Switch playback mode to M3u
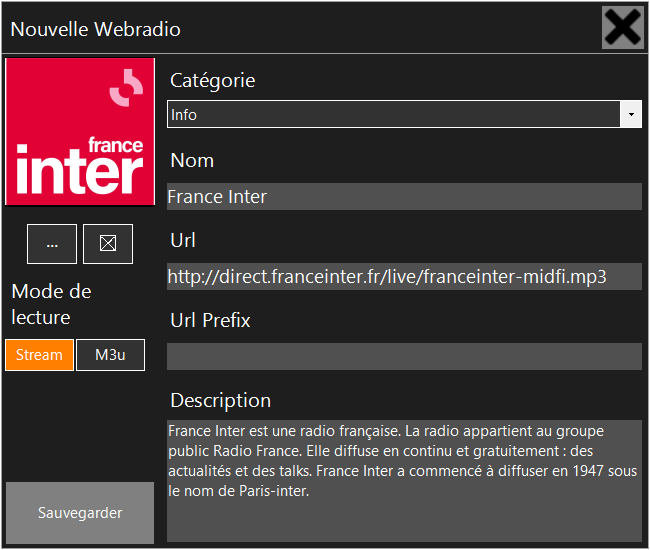The width and height of the screenshot is (650, 550). click(x=110, y=355)
